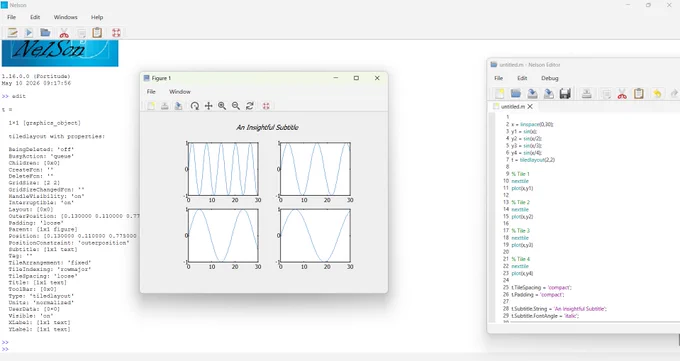Select the rotate tool in Figure 1 toolbar
680x361 pixels.
195,106
